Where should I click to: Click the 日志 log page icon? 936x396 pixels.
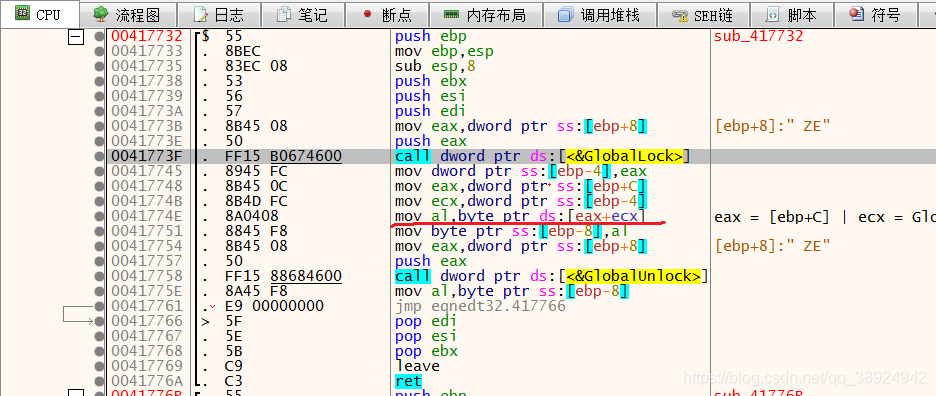tap(201, 14)
